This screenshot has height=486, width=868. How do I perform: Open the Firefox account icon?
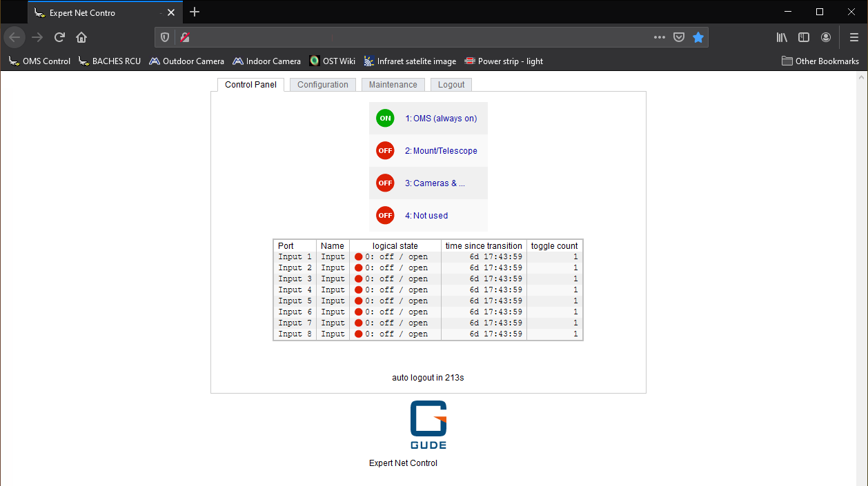click(826, 37)
